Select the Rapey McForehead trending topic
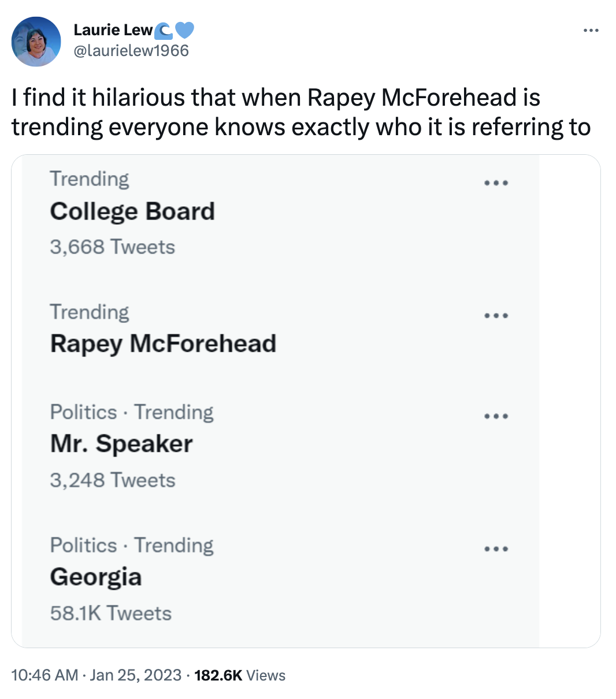The width and height of the screenshot is (616, 699). click(164, 343)
